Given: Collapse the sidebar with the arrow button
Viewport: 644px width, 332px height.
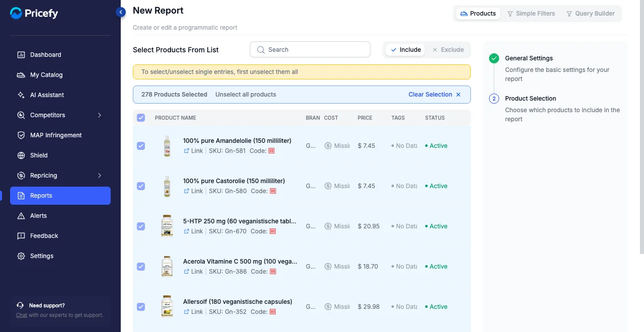Looking at the screenshot, I should (x=121, y=12).
